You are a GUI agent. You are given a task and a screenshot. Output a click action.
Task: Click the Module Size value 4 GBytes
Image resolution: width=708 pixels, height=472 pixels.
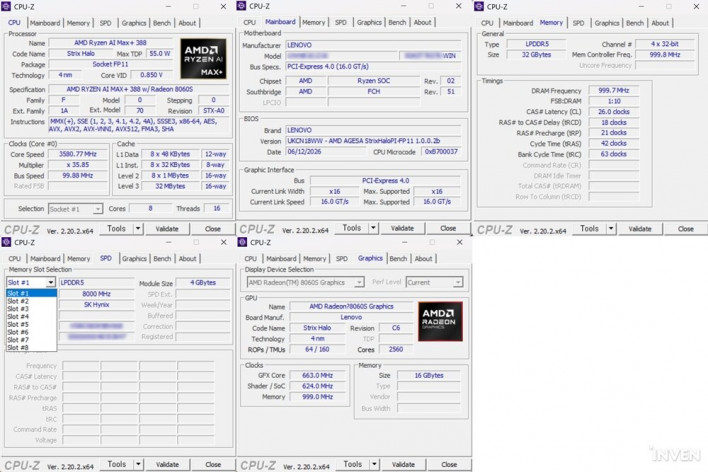(203, 283)
